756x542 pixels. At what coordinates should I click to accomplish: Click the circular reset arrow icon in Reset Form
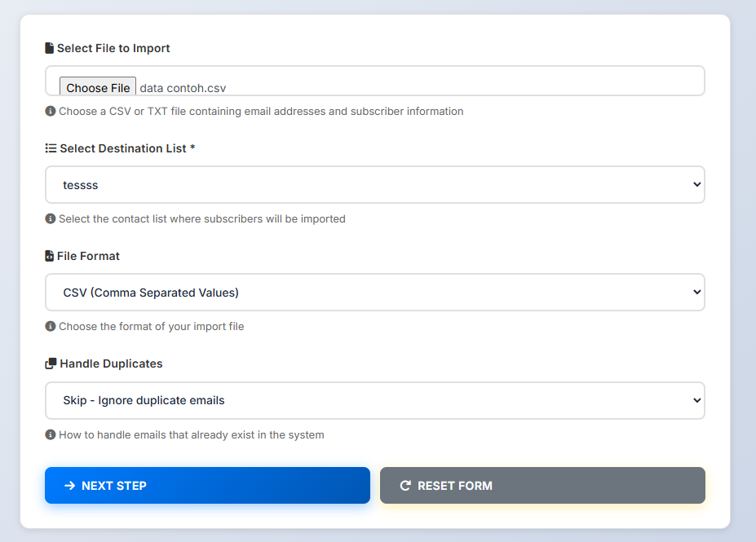click(x=405, y=486)
